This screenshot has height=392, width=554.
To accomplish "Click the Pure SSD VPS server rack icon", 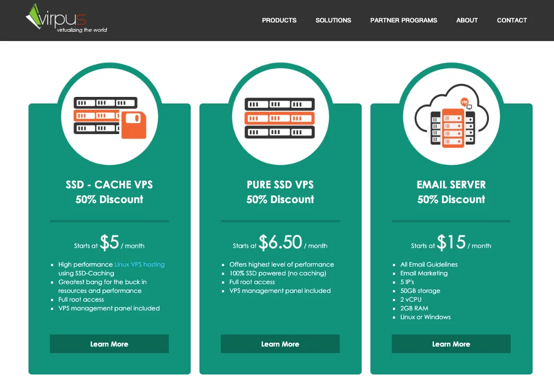I will click(x=280, y=118).
